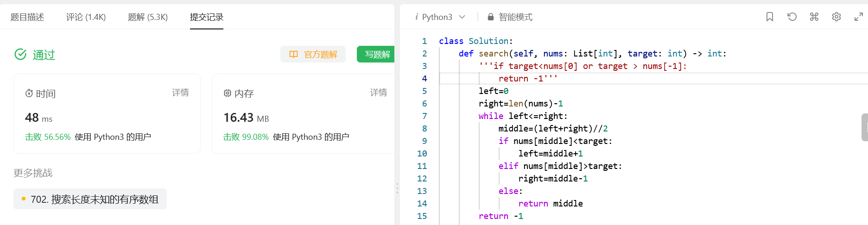Expand editor to fullscreen
This screenshot has width=868, height=225.
(858, 17)
